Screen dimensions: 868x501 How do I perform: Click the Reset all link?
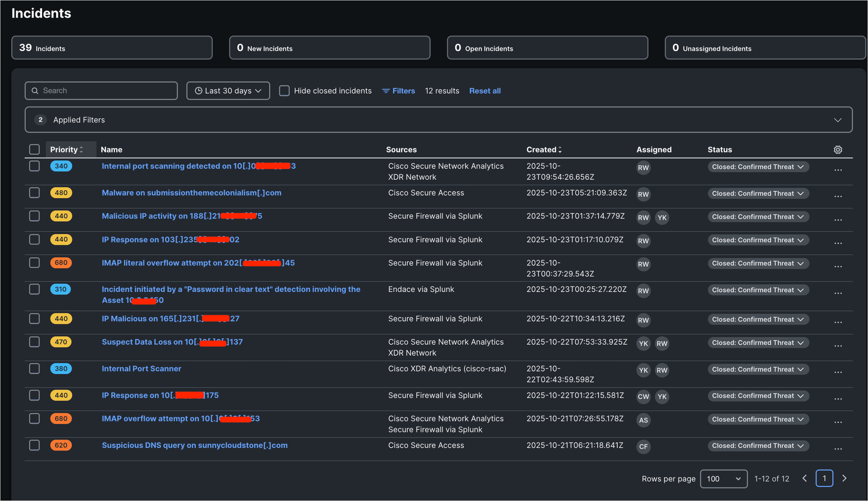pos(485,90)
